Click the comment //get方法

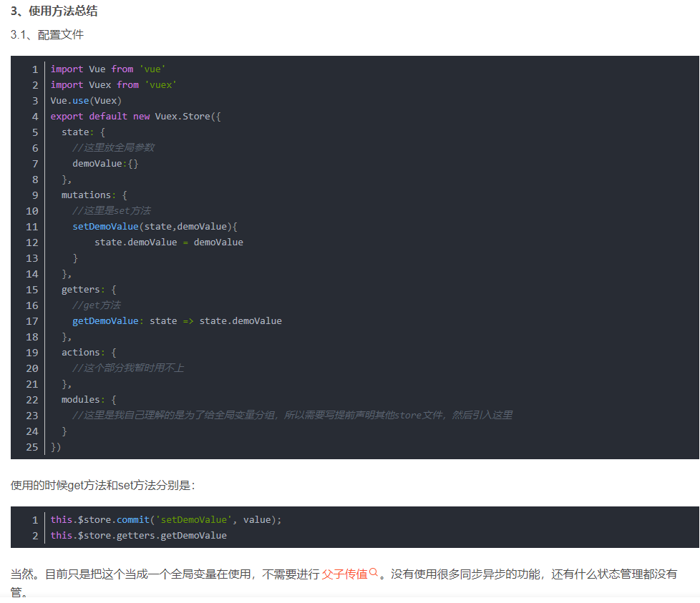point(97,305)
